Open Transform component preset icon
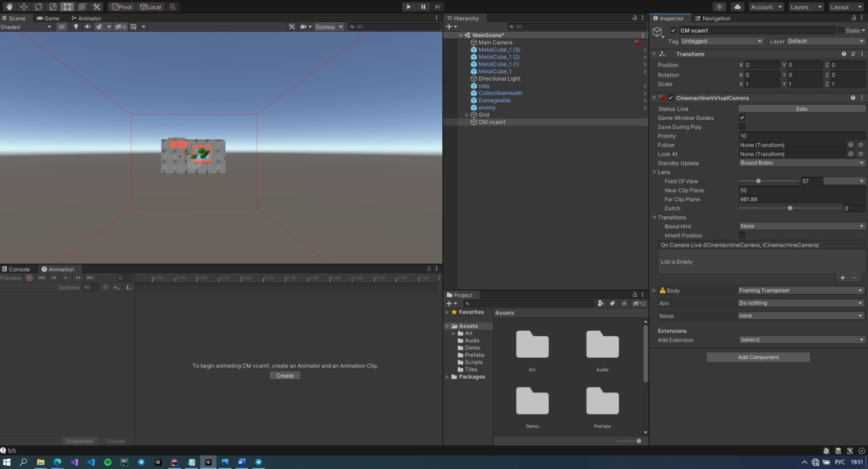This screenshot has height=469, width=868. coord(853,54)
